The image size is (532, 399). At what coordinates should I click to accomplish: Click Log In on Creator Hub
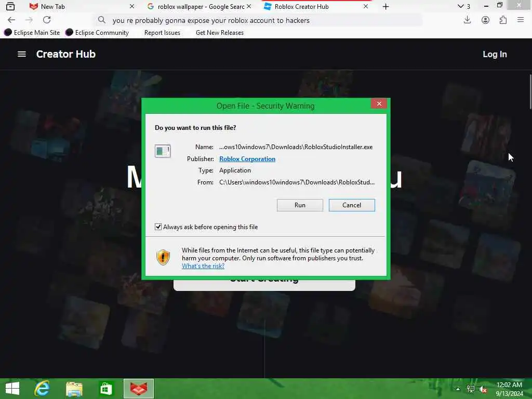pos(495,54)
